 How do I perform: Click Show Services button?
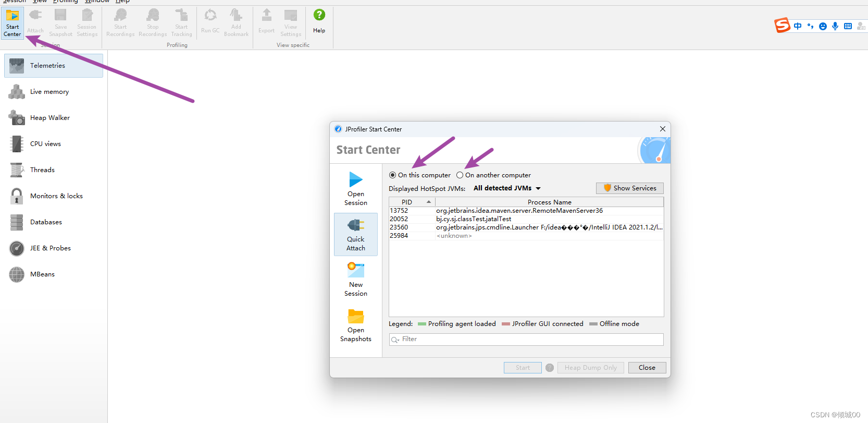click(x=630, y=188)
